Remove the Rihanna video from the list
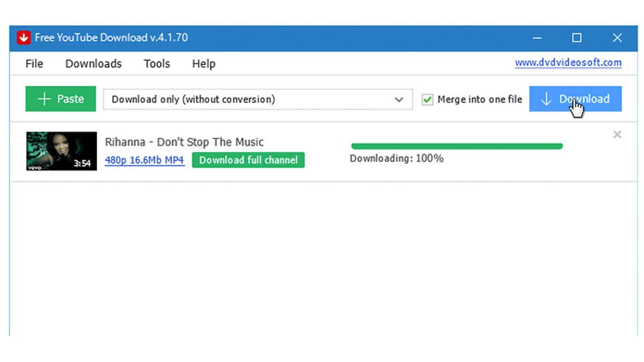Screen dimensions: 644x362 point(617,135)
